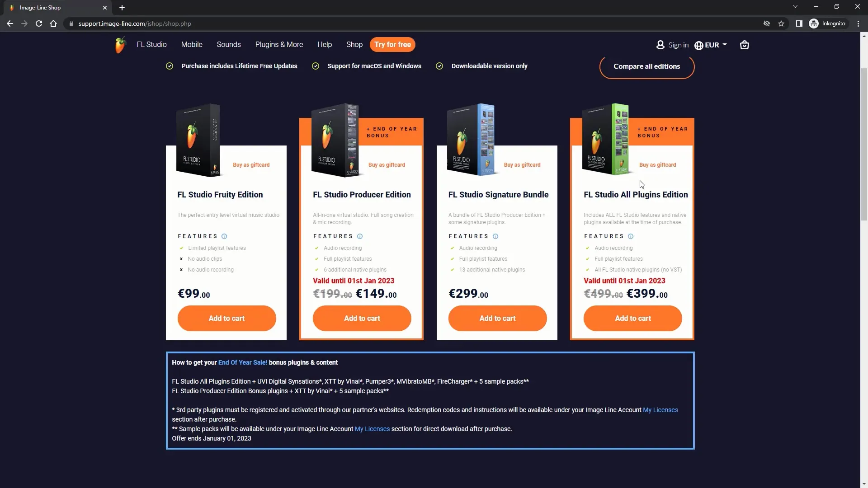Open the browser side panel icon
This screenshot has width=868, height=488.
pyautogui.click(x=799, y=23)
